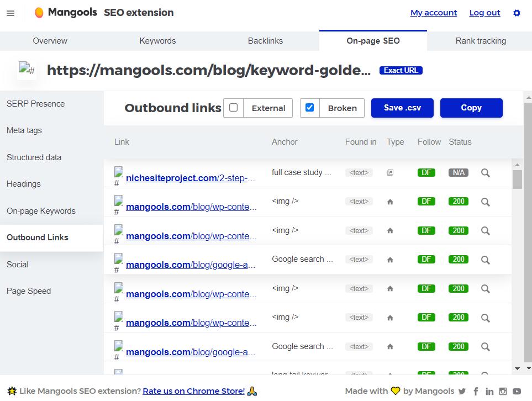Click the links list scroll-down arrow
This screenshot has height=401, width=532.
coord(517,368)
